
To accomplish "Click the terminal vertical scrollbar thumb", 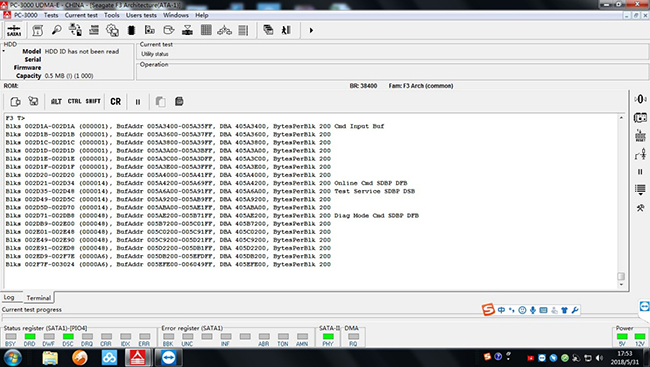I will tap(621, 276).
